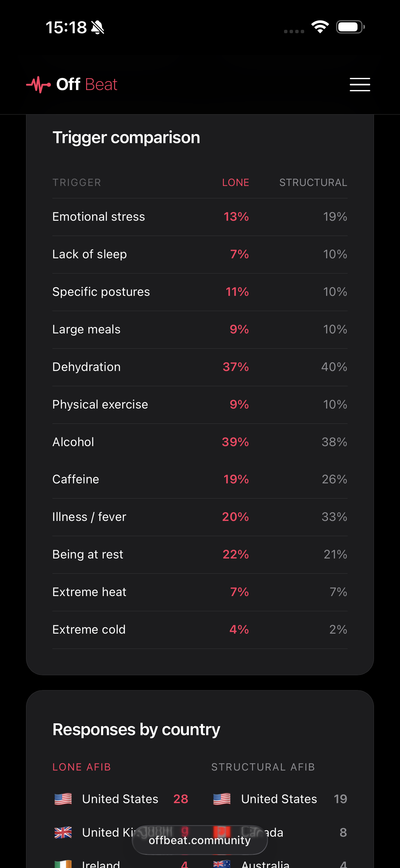Image resolution: width=400 pixels, height=868 pixels.
Task: Select the LONE column header
Action: coord(236,182)
